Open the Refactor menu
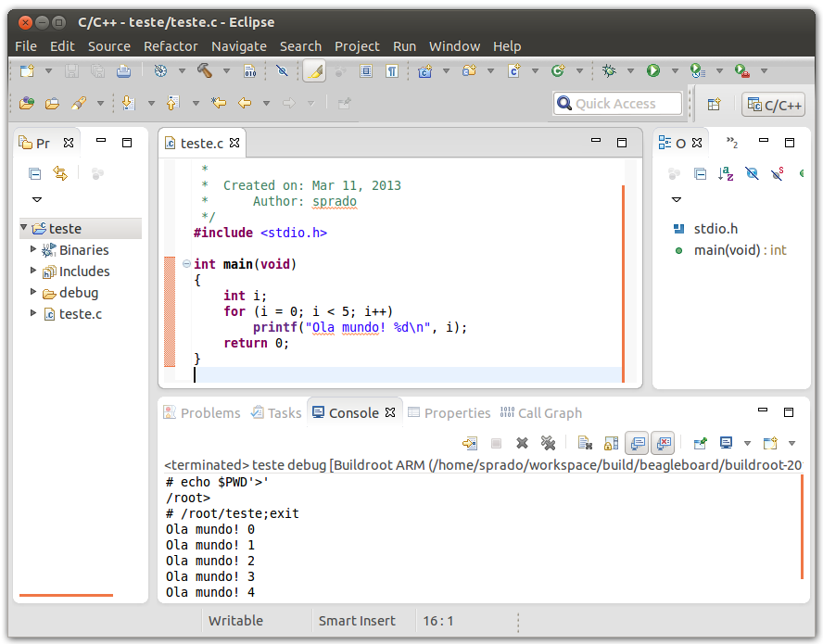Viewport: 823px width, 644px height. click(x=171, y=46)
